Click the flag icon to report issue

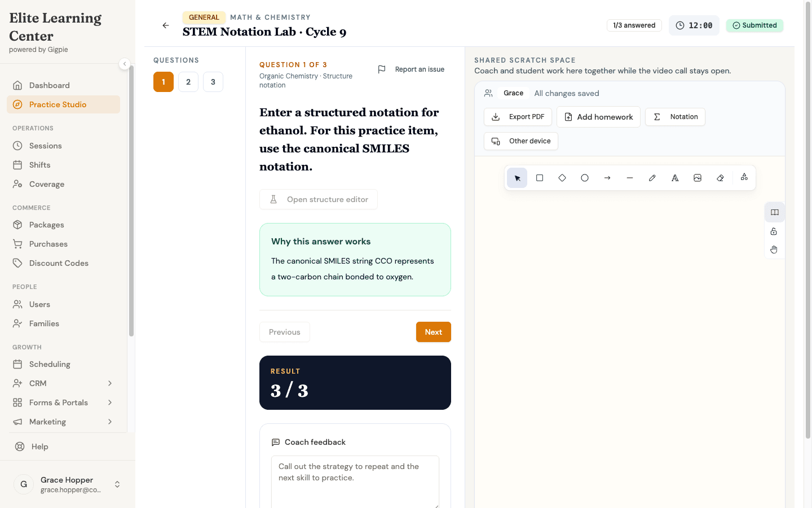click(382, 69)
